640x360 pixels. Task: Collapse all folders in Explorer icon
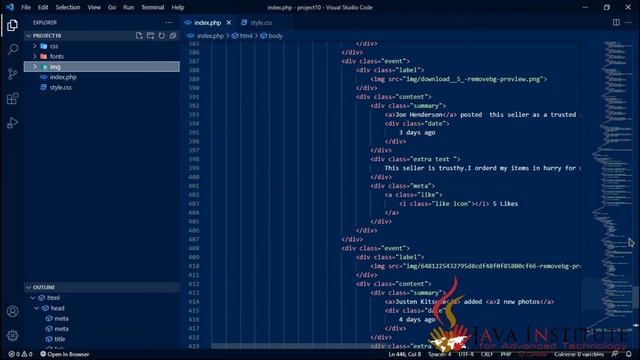click(173, 36)
